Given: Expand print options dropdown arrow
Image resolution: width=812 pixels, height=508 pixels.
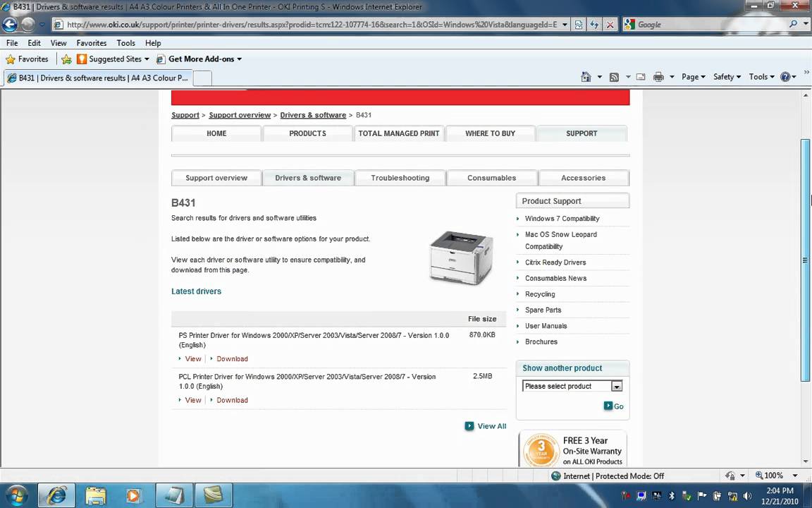Looking at the screenshot, I should point(672,77).
